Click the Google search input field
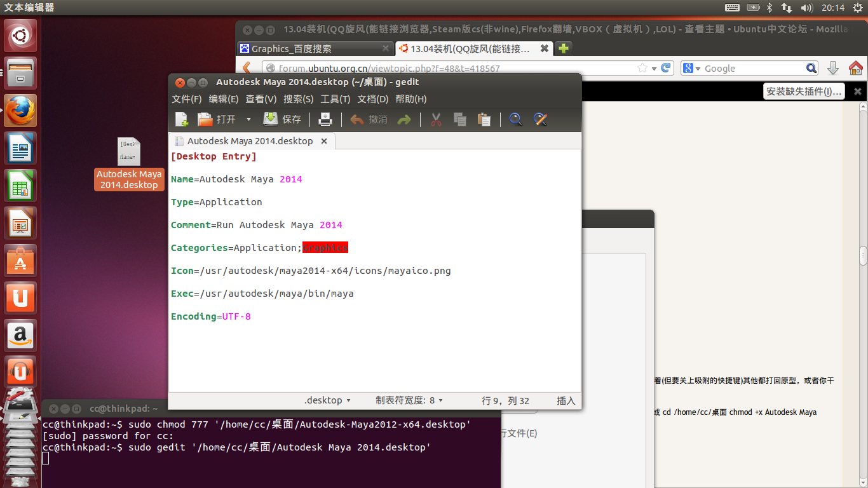The height and width of the screenshot is (488, 868). tap(753, 68)
